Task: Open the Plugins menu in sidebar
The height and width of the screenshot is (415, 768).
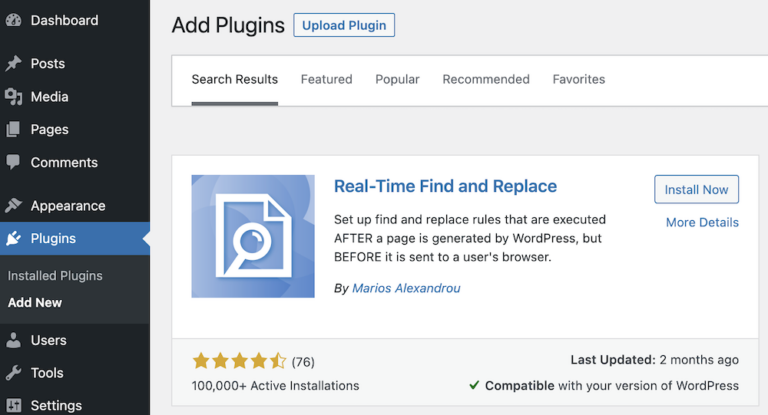Action: click(x=53, y=238)
